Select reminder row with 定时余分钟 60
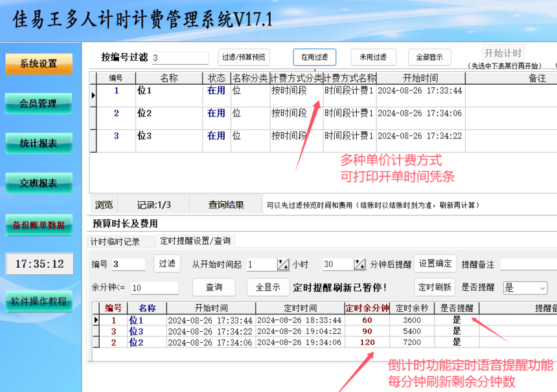The image size is (557, 392). tap(324, 320)
